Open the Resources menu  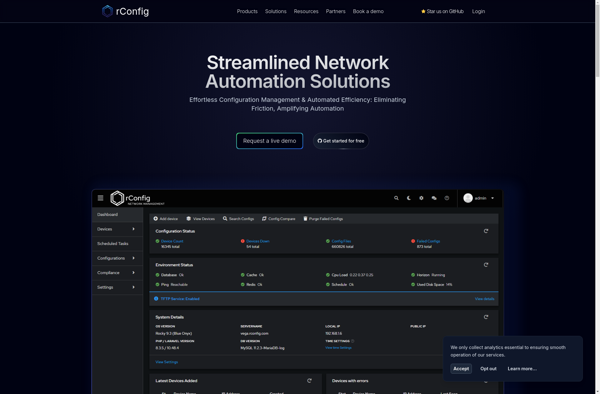click(x=306, y=11)
